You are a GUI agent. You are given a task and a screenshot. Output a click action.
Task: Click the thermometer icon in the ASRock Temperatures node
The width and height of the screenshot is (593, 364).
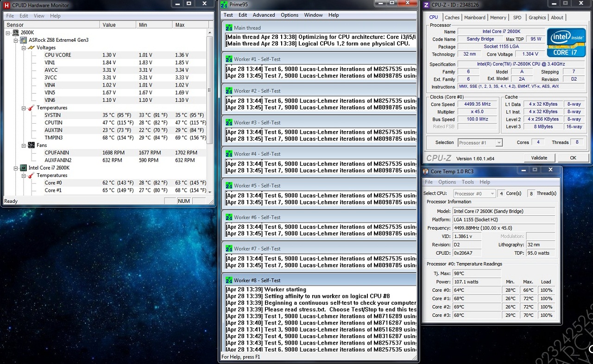[x=31, y=107]
